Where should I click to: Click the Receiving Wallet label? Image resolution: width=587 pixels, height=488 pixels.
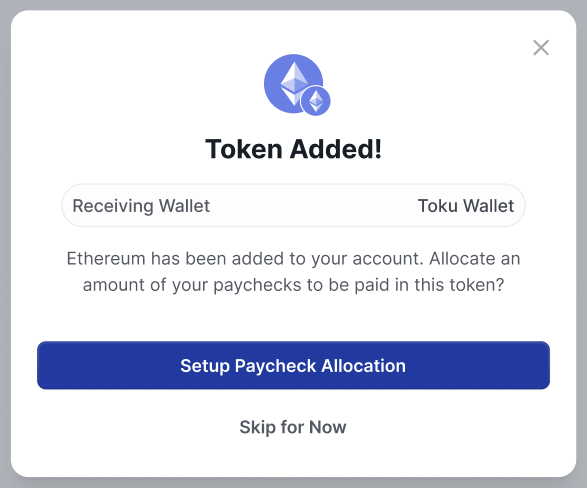[141, 206]
